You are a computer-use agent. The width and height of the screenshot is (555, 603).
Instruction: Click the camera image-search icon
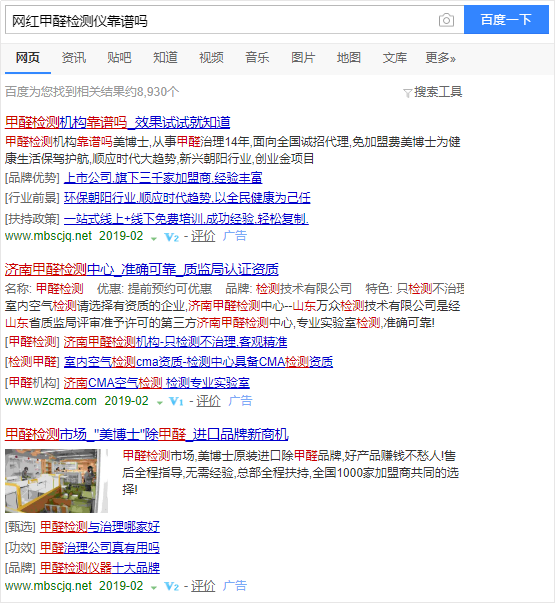446,20
